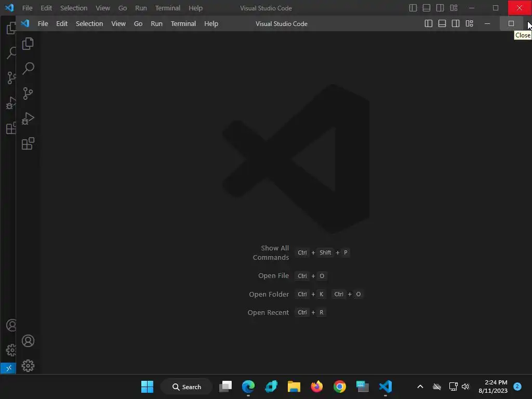Screen dimensions: 532x399
Task: Open File Explorer from taskbar
Action: (294, 387)
